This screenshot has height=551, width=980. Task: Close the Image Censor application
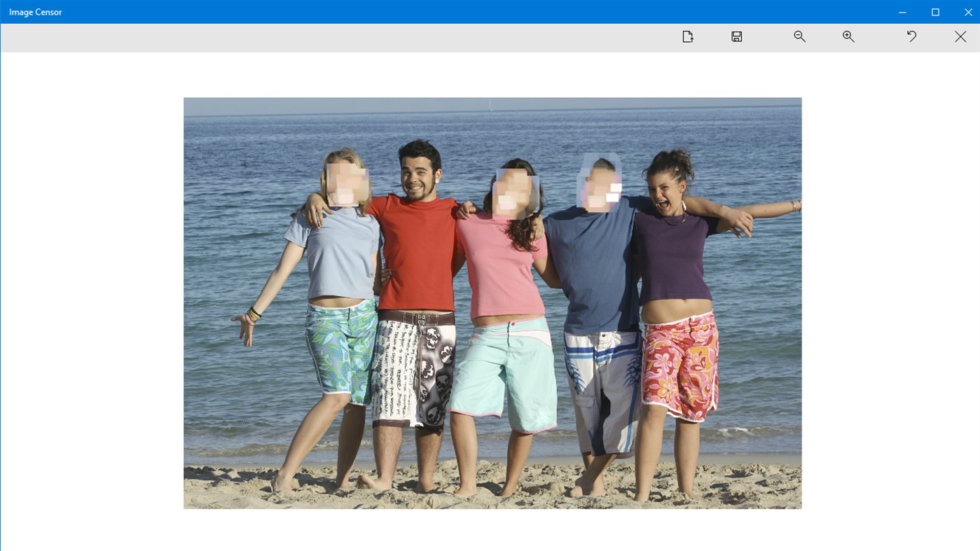pyautogui.click(x=967, y=12)
